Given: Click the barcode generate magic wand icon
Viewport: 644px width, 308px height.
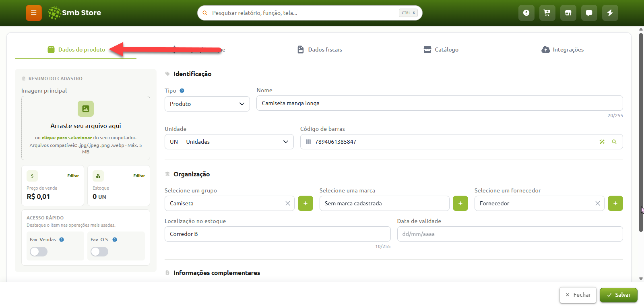Looking at the screenshot, I should point(602,142).
